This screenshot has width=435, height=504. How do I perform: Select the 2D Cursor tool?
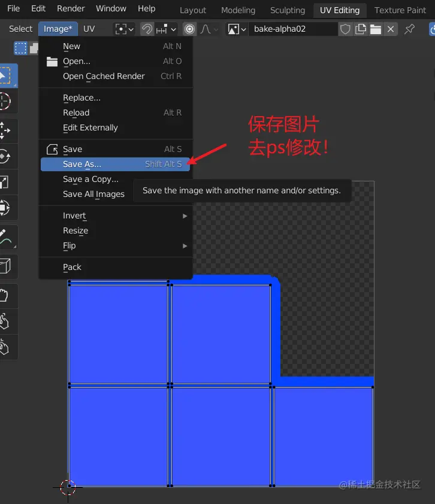click(7, 101)
